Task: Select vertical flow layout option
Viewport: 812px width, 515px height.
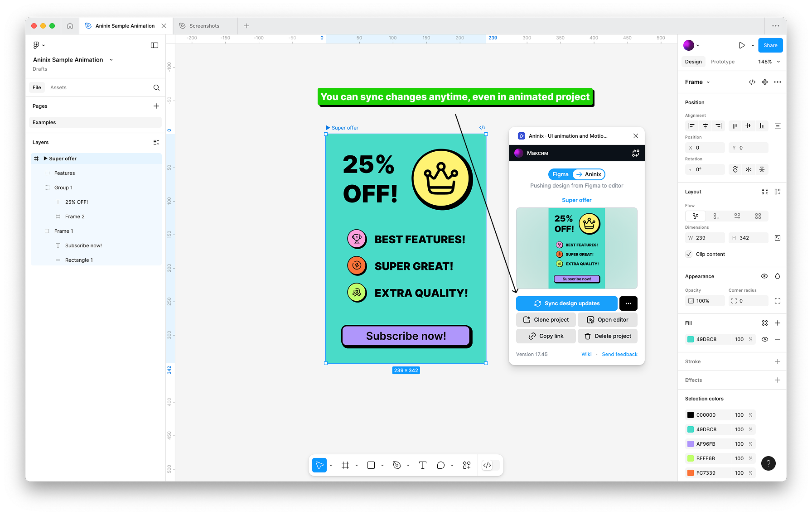Action: click(716, 216)
